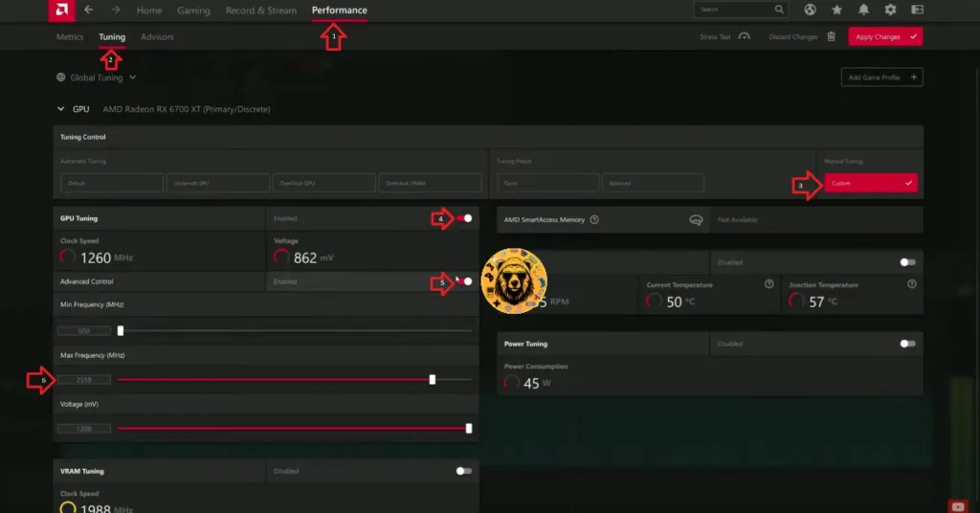The height and width of the screenshot is (513, 980).
Task: Click the 45 W power consumption value
Action: (538, 383)
